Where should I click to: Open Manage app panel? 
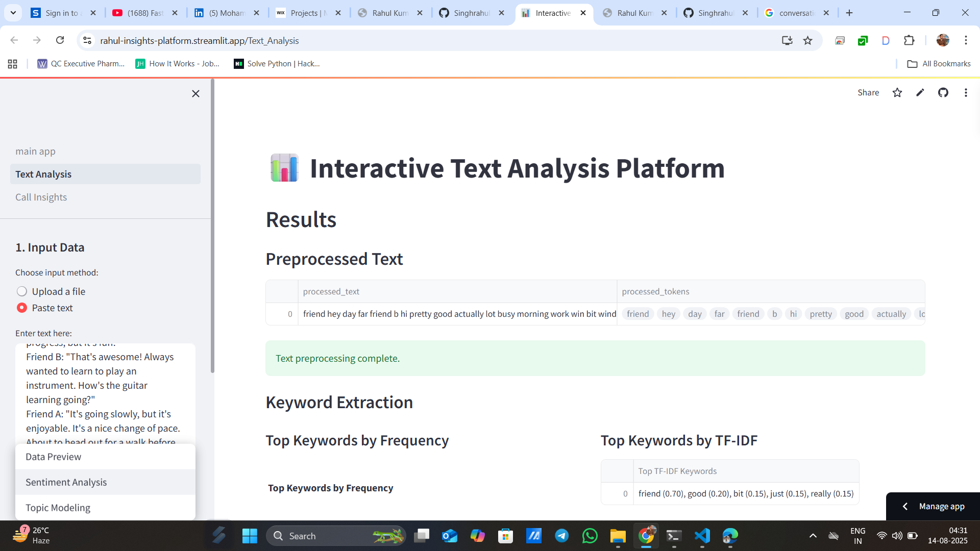(x=933, y=506)
